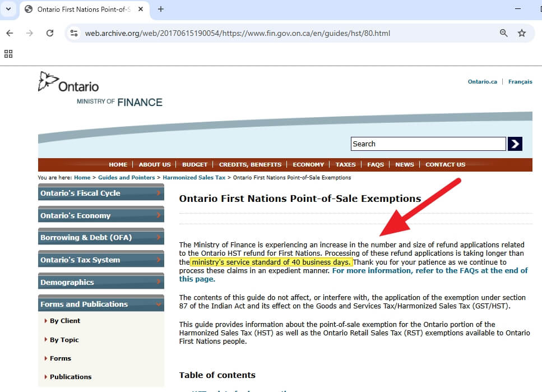The image size is (542, 392).
Task: Bookmark this page with the star icon
Action: 522,33
